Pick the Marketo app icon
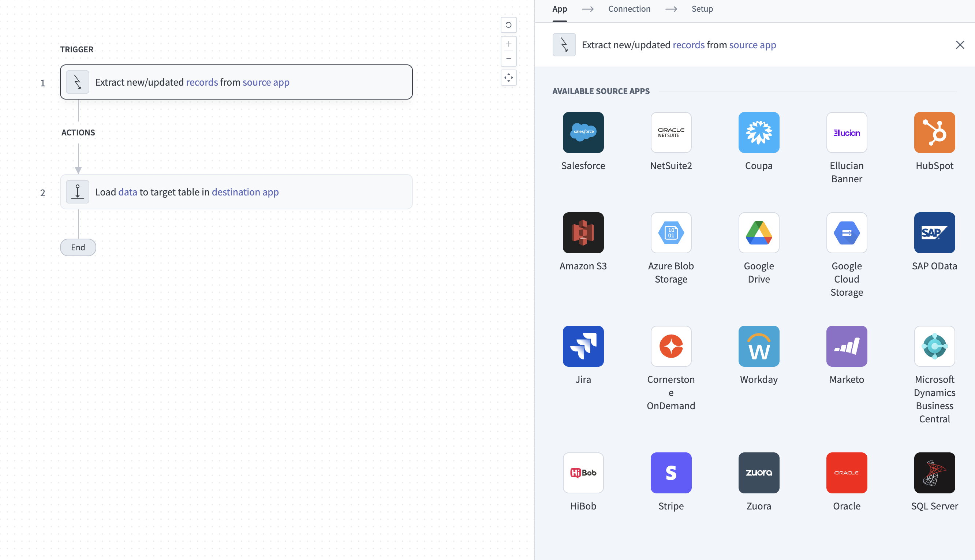The height and width of the screenshot is (560, 975). point(847,346)
